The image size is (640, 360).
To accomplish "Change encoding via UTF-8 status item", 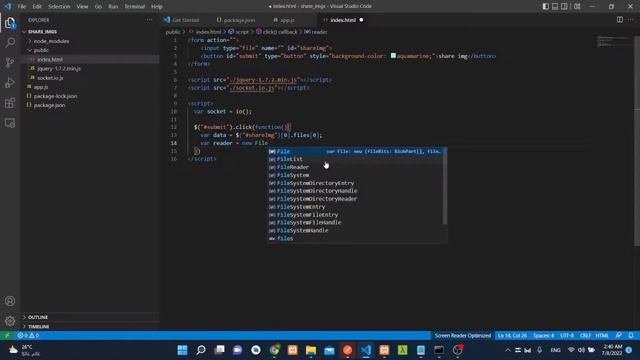I will click(x=567, y=335).
